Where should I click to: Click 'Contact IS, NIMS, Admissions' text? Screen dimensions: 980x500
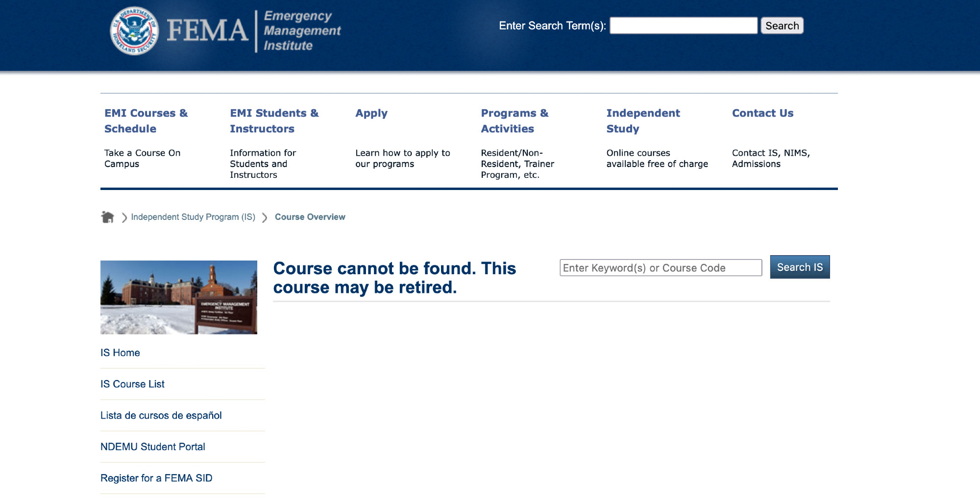point(771,158)
